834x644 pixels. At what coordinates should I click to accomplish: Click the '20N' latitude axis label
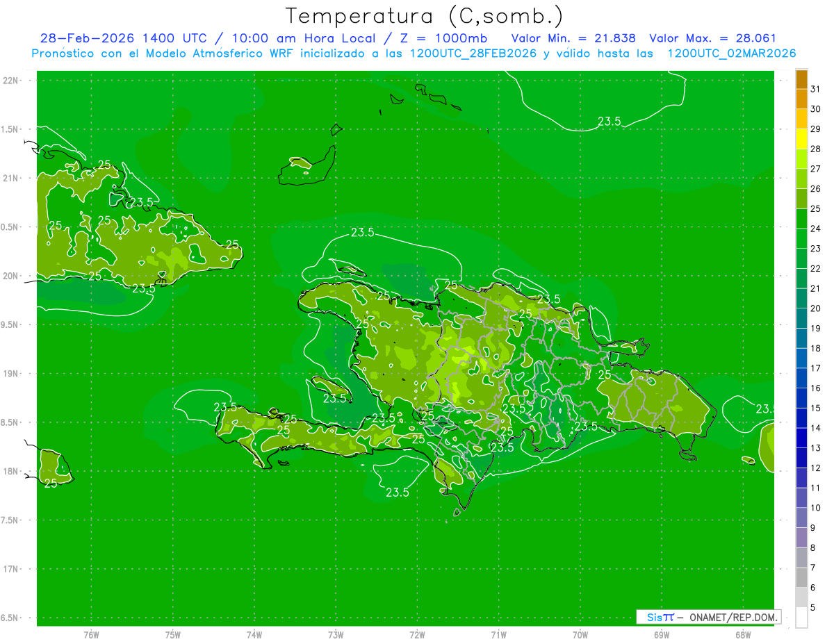pyautogui.click(x=11, y=276)
